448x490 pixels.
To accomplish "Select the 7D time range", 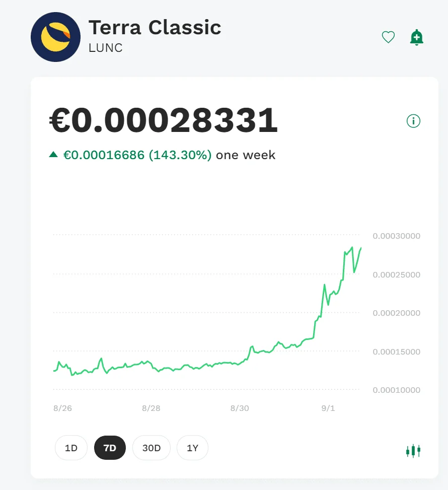I will coord(110,448).
